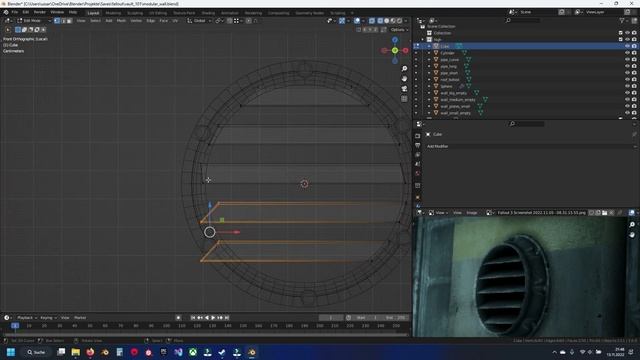Screen dimensions: 640x360
Task: Switch to the Layout workspace tab
Action: 93,13
